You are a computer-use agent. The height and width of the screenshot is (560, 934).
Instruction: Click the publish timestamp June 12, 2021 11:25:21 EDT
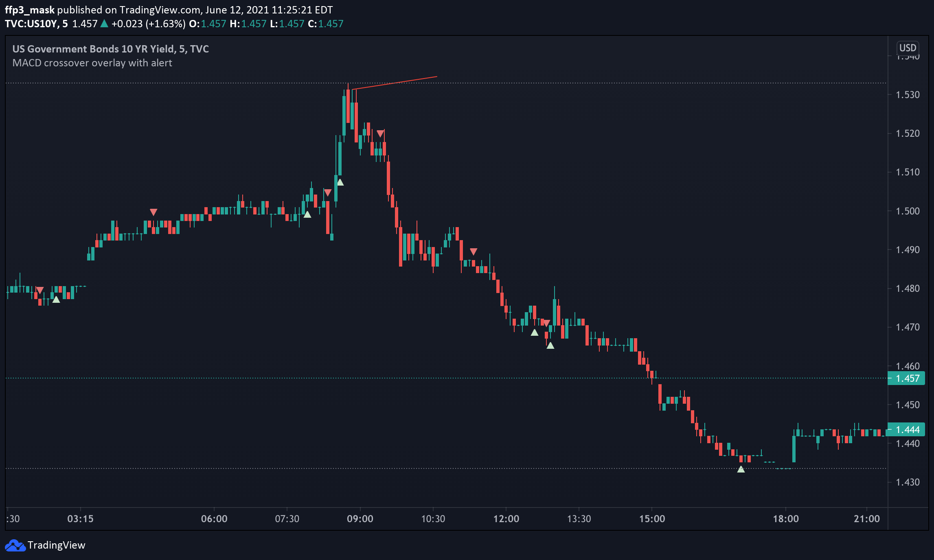coord(269,10)
